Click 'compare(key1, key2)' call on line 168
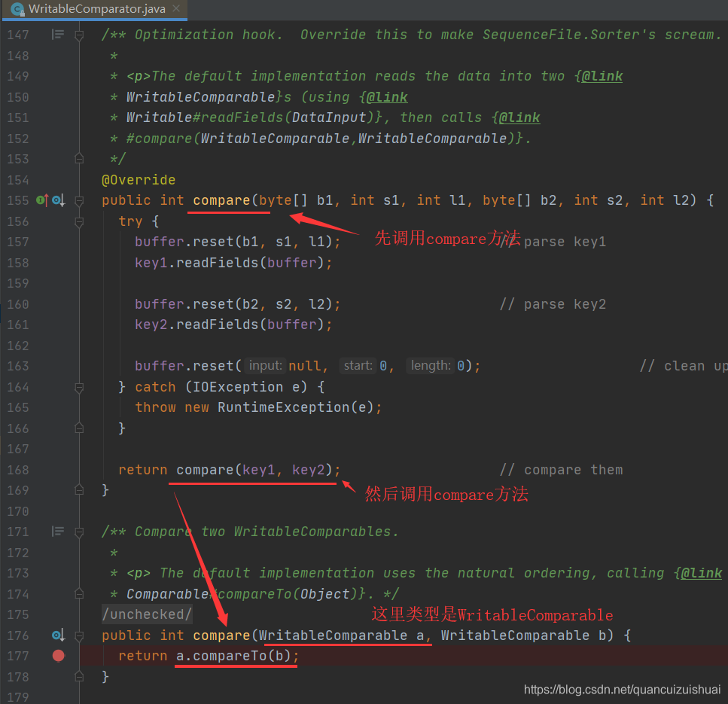Image resolution: width=728 pixels, height=704 pixels. point(254,470)
